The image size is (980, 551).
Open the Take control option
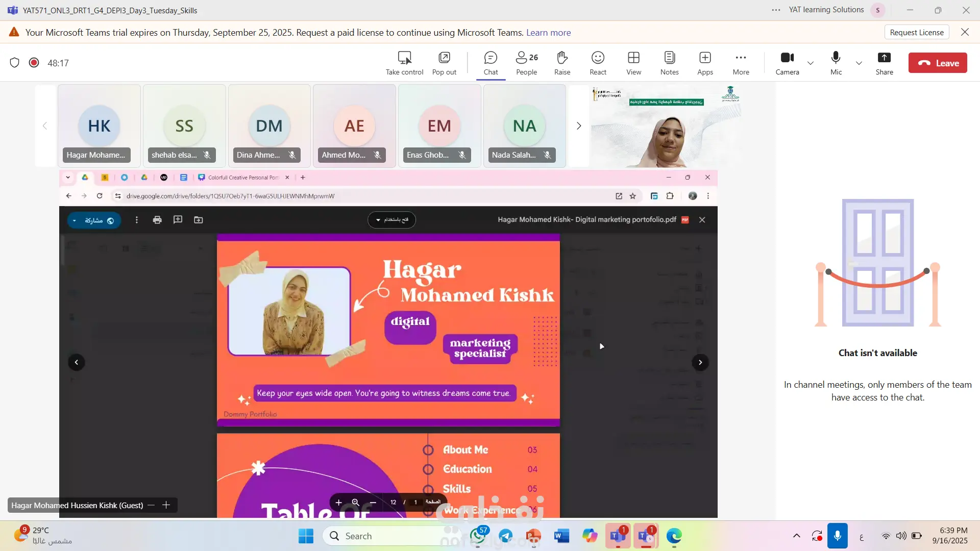404,63
